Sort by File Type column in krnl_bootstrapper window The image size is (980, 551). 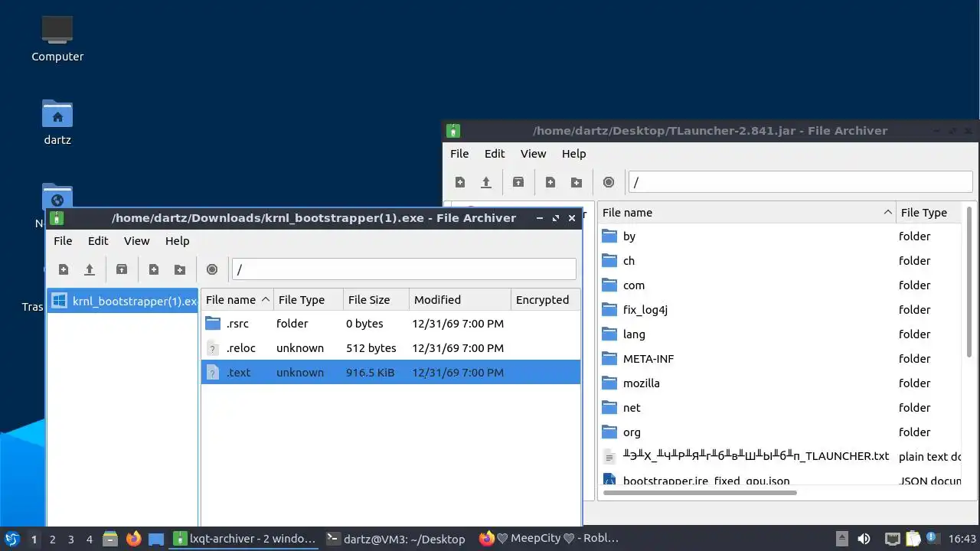[309, 300]
